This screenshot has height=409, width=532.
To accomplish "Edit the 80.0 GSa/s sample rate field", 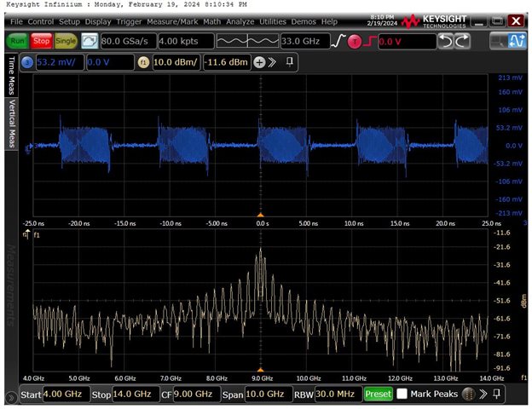I will click(x=128, y=42).
